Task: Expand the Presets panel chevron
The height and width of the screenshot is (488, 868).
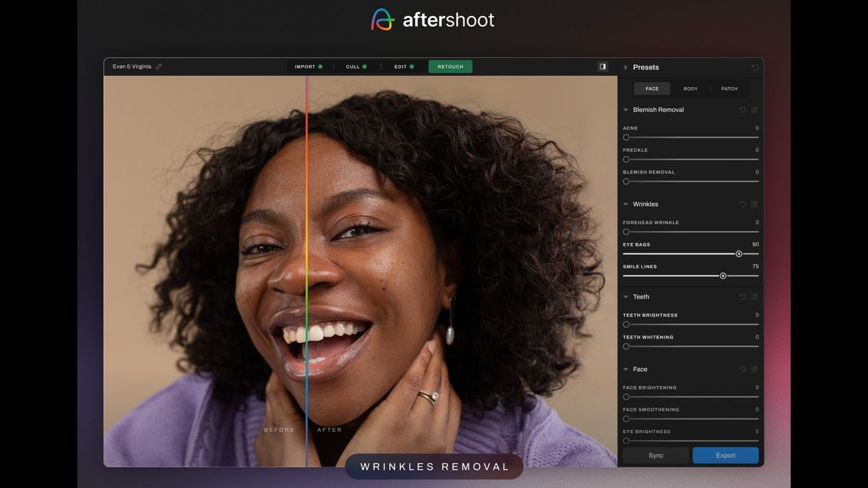Action: tap(626, 67)
